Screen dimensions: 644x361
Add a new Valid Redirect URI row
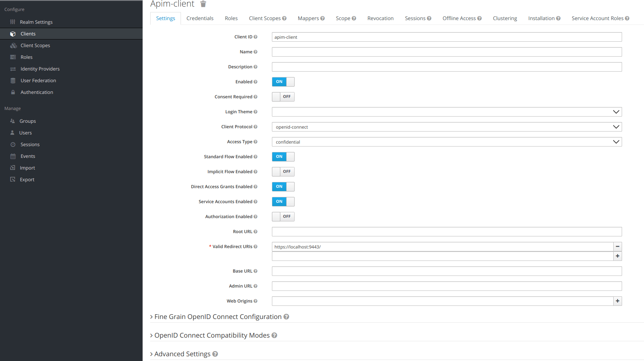pyautogui.click(x=617, y=256)
